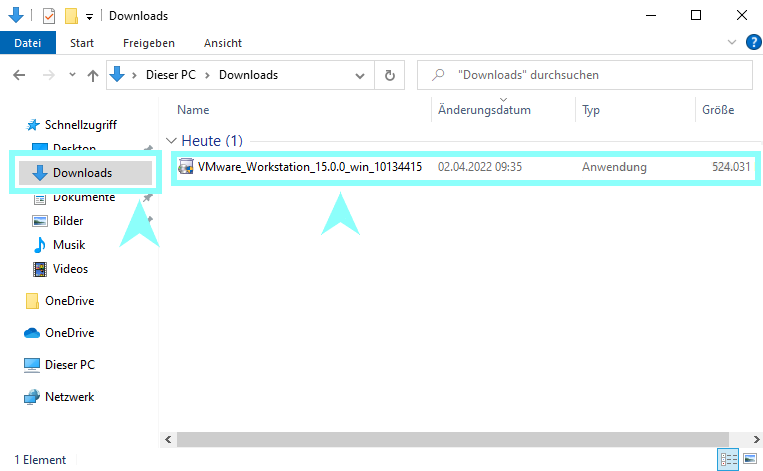Click the Musik note icon
The height and width of the screenshot is (471, 763).
tap(39, 245)
